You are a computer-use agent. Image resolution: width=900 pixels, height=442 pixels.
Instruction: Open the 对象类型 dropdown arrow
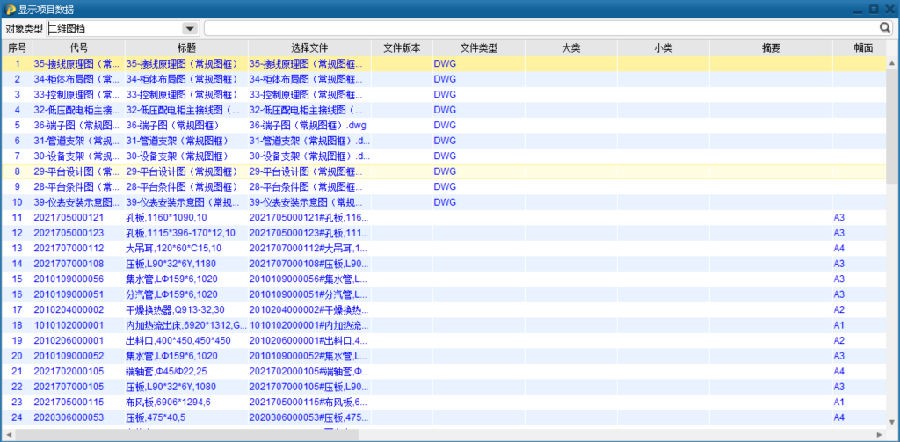click(x=190, y=29)
